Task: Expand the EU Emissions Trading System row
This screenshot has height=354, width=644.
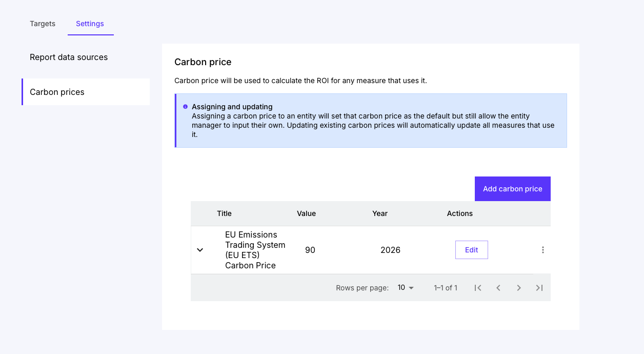Action: (200, 250)
